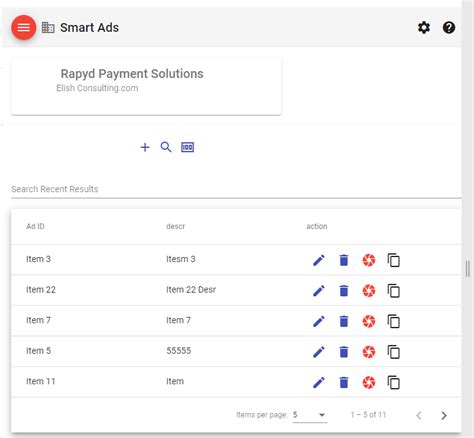Edit Item 5 using pencil icon

[319, 352]
